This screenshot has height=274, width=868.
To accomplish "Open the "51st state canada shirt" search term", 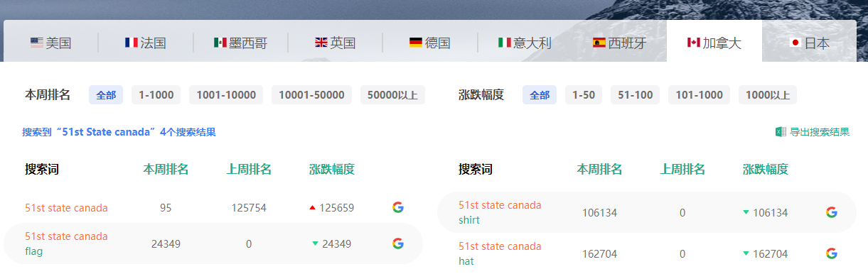I will pyautogui.click(x=500, y=212).
